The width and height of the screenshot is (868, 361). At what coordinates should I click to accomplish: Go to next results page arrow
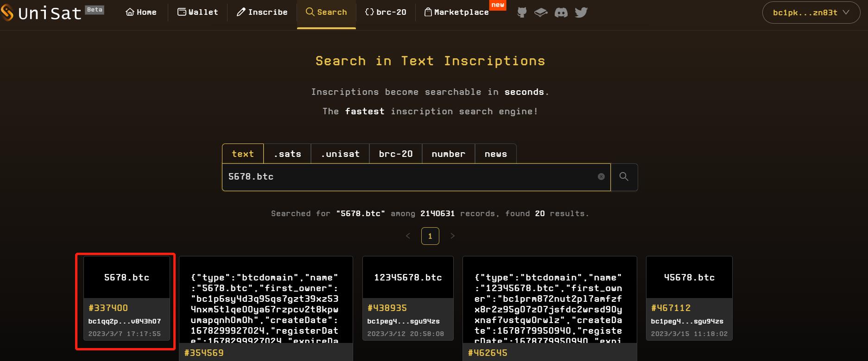[x=452, y=236]
